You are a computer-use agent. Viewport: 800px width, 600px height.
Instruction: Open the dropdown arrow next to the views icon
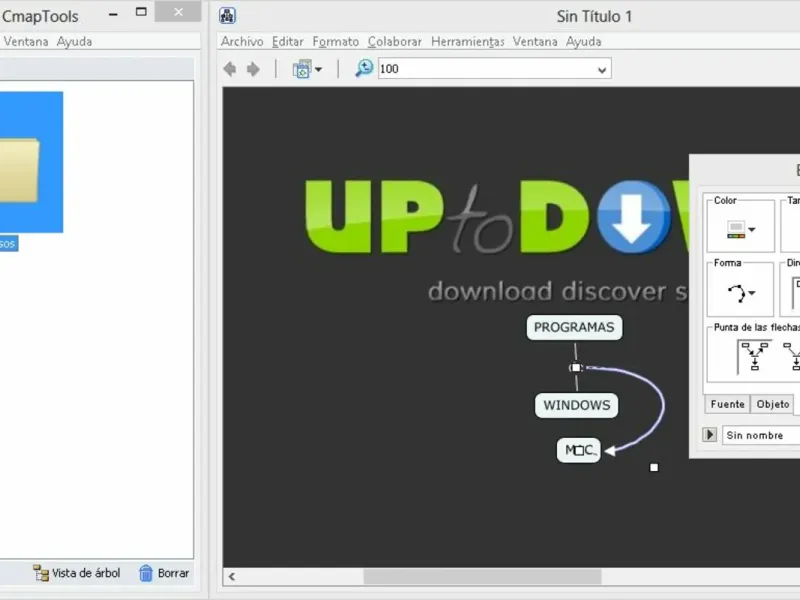(x=318, y=69)
